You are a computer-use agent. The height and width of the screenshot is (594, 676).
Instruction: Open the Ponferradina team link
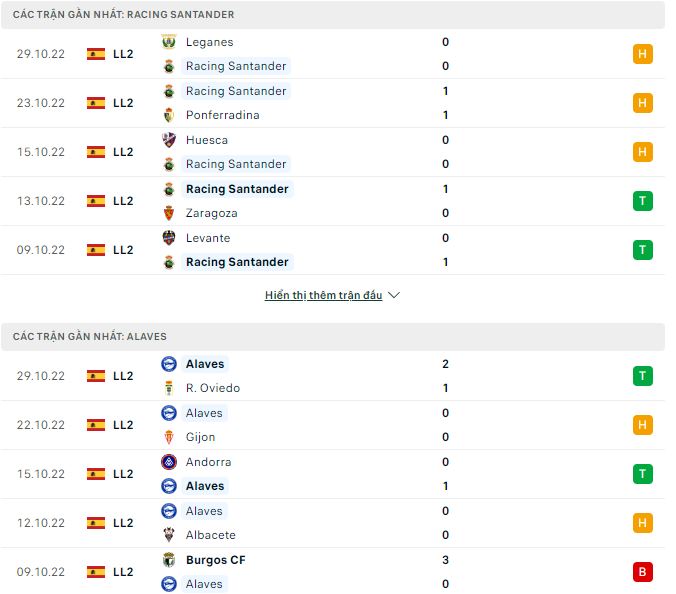point(222,115)
